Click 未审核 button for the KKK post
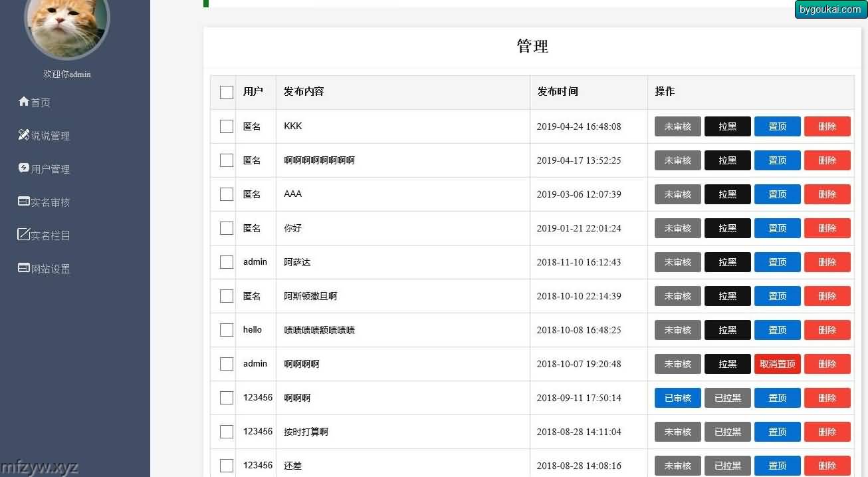Image resolution: width=868 pixels, height=477 pixels. point(677,126)
